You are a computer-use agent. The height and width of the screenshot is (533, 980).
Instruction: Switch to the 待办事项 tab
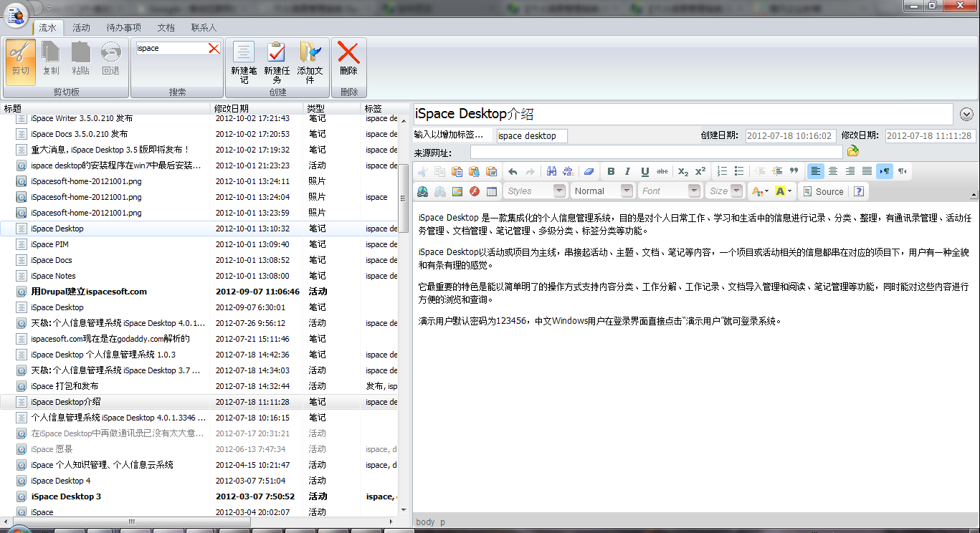coord(123,27)
